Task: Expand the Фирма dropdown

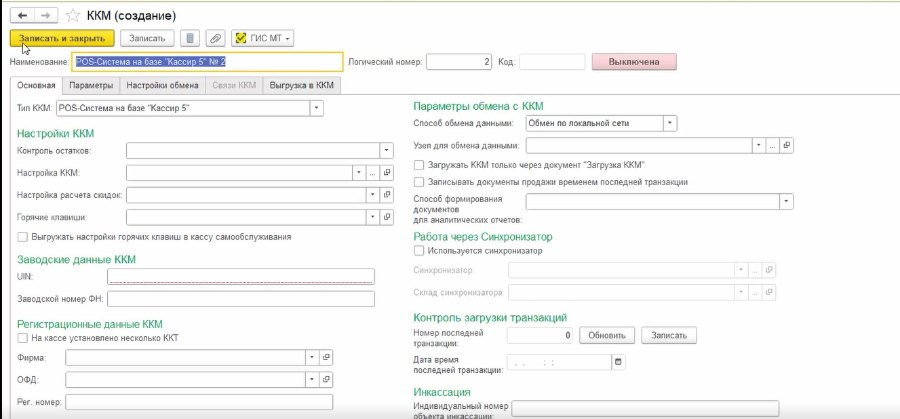Action: (x=312, y=358)
